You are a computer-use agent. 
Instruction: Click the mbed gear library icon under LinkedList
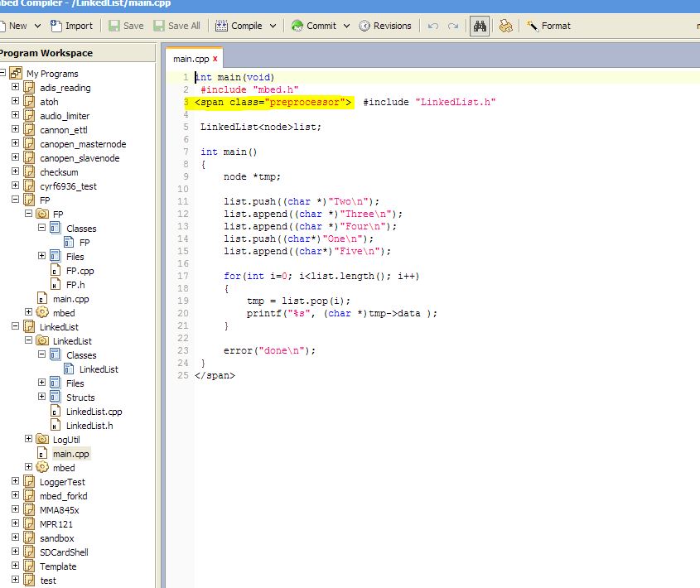[43, 468]
